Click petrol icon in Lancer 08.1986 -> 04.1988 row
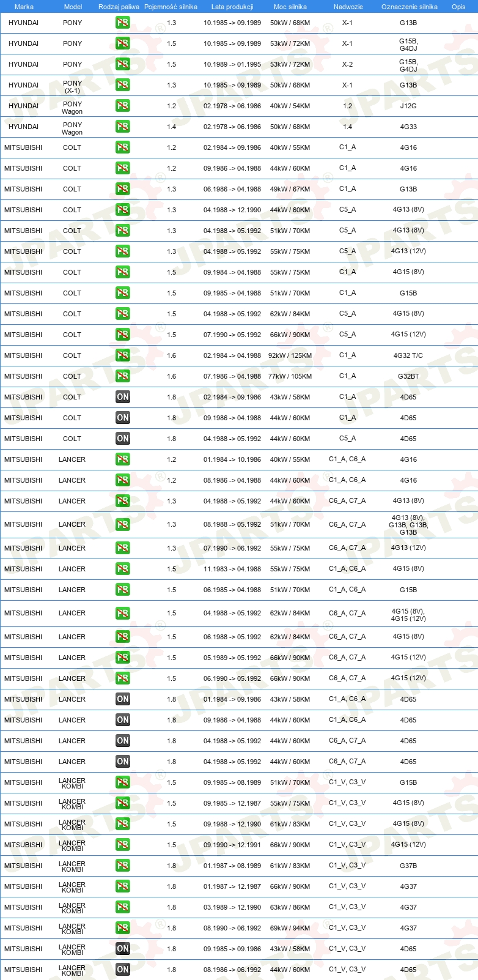This screenshot has height=980, width=478. 123,480
